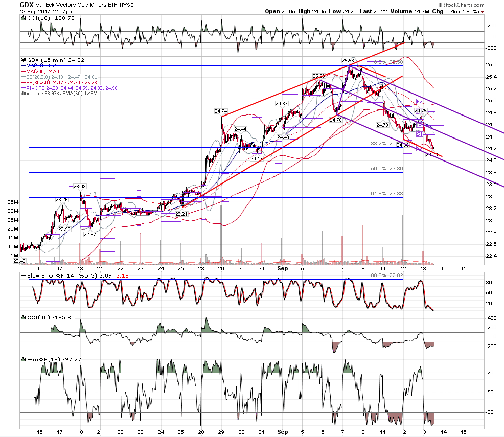Screen dimensions: 504x437
Task: Click the CCI(40) -185.85 reading
Action: pyautogui.click(x=51, y=318)
